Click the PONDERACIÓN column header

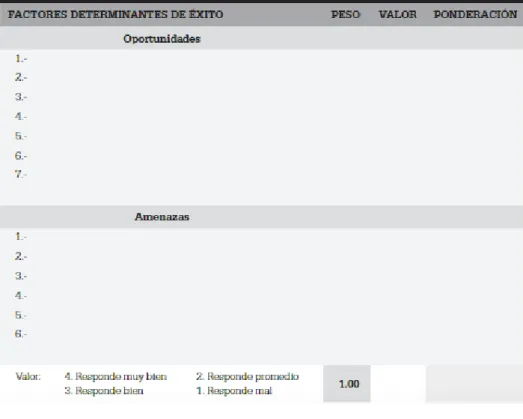(475, 14)
